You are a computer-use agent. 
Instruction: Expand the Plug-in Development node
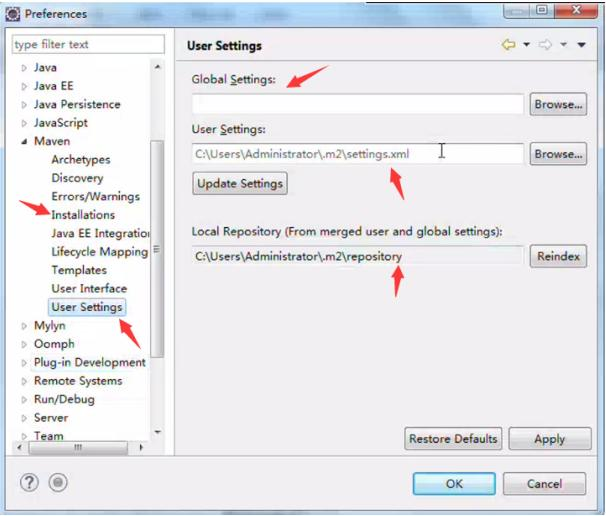(24, 363)
